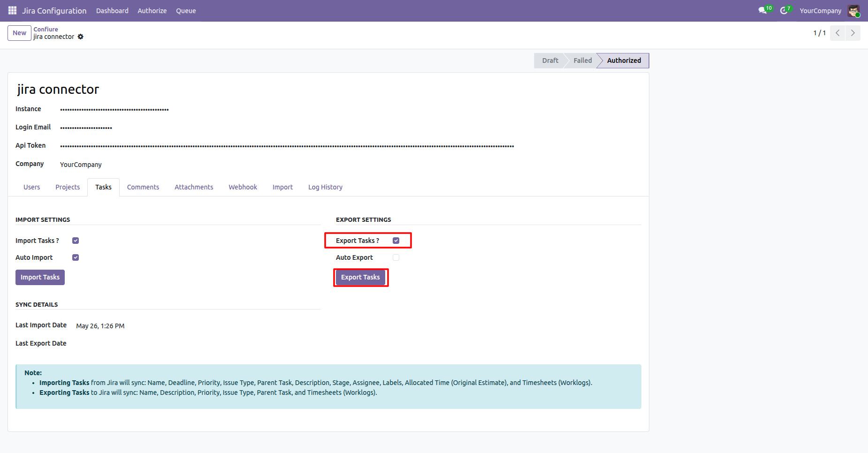Go to the next record arrow
Screen dimensions: 868x453
[x=853, y=33]
